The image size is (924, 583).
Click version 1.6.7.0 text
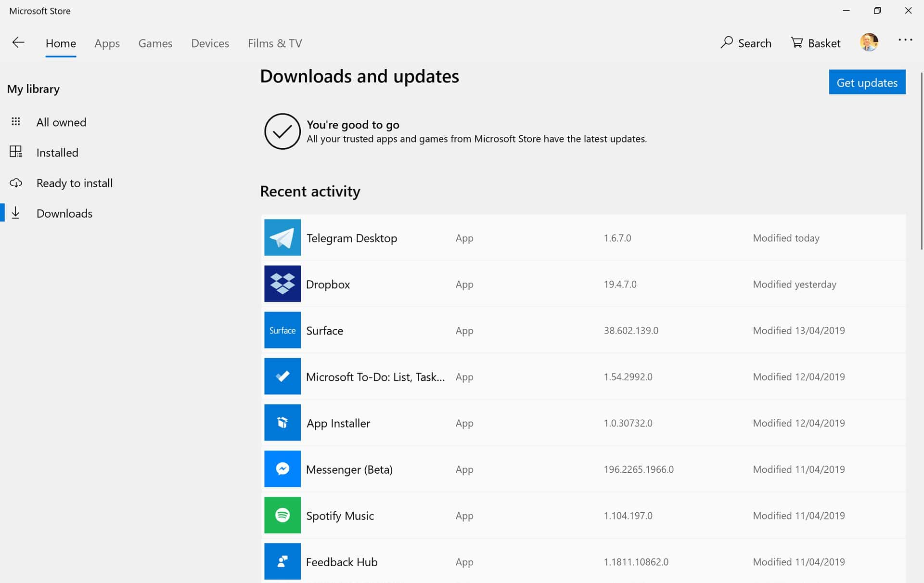(617, 238)
